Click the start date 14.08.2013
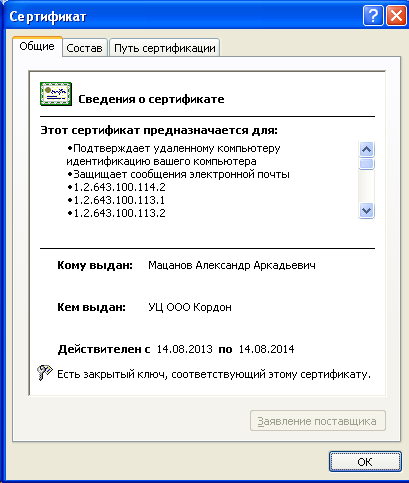Image resolution: width=409 pixels, height=483 pixels. click(x=185, y=349)
